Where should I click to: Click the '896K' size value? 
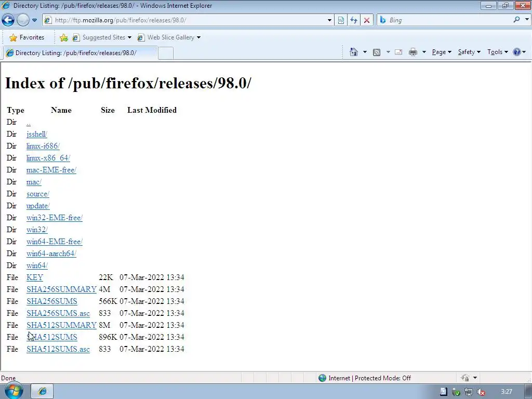tap(108, 337)
